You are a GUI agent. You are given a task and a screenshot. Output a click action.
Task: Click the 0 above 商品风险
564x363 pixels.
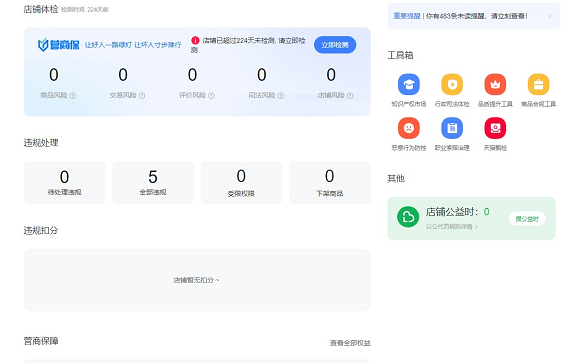[54, 75]
